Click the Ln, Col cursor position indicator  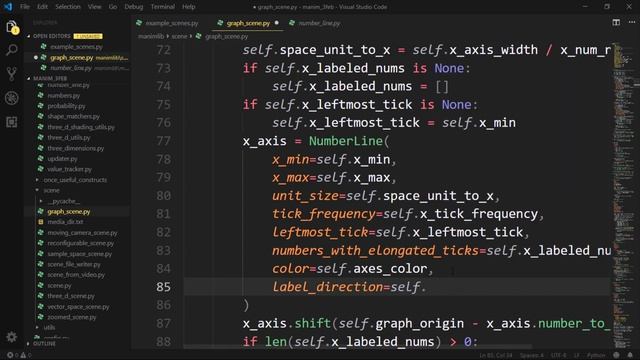click(496, 355)
